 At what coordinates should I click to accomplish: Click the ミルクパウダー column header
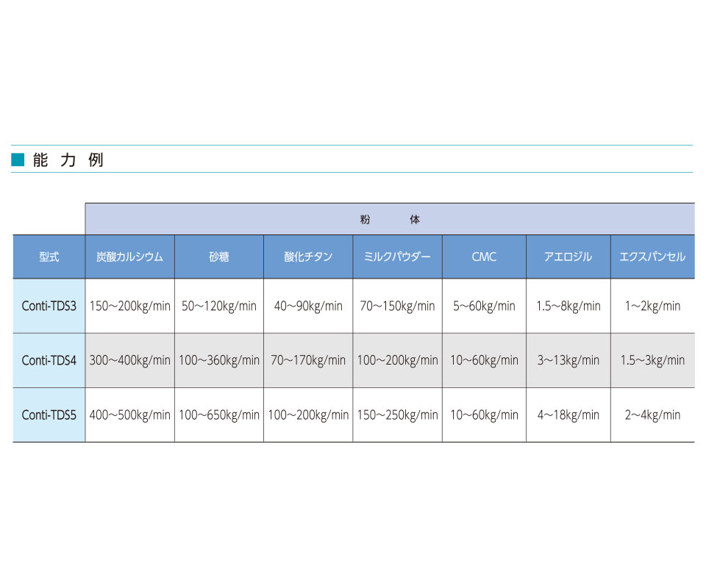point(397,257)
